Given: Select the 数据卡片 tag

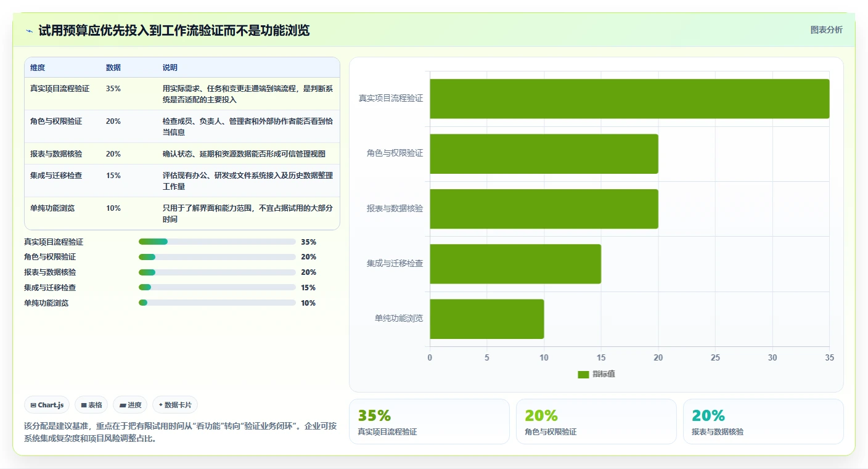Looking at the screenshot, I should [x=175, y=405].
